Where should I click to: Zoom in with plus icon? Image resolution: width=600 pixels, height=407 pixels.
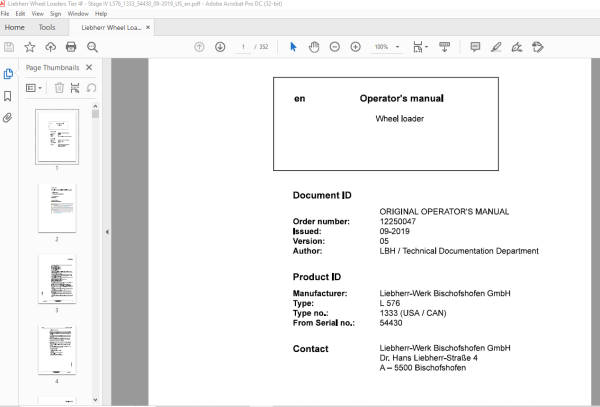pyautogui.click(x=355, y=47)
